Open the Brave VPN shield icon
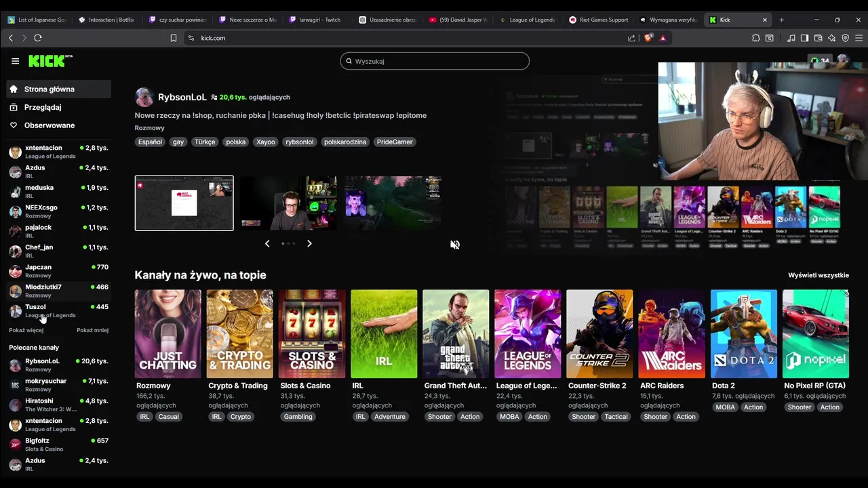The image size is (868, 488). coord(845,38)
